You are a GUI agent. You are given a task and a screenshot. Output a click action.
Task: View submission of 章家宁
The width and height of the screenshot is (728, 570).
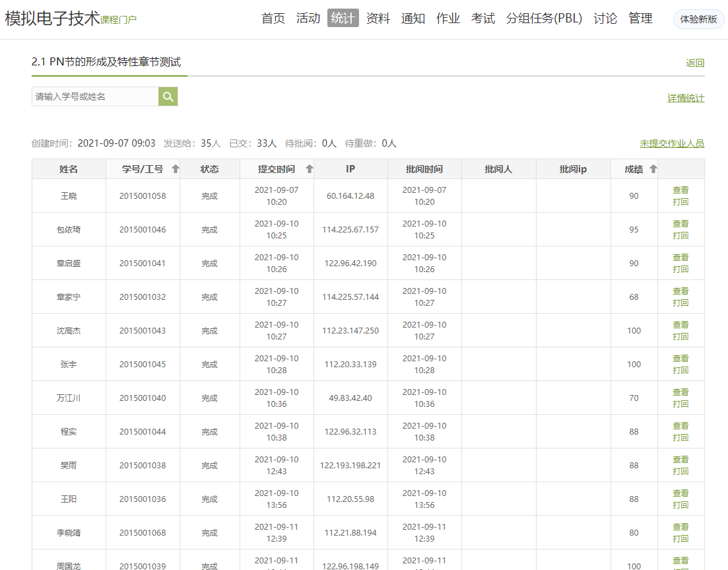[x=680, y=291]
